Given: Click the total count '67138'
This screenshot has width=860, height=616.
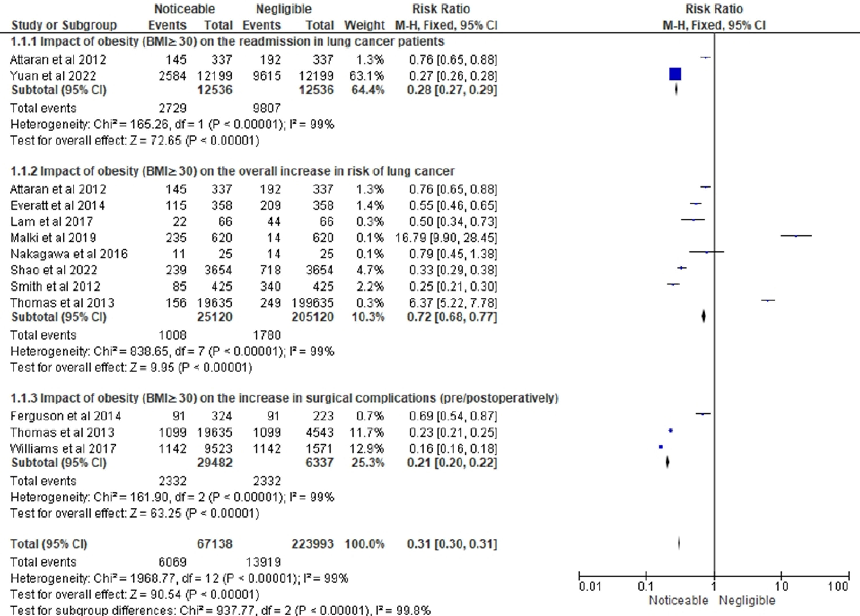Looking at the screenshot, I should click(x=214, y=544).
